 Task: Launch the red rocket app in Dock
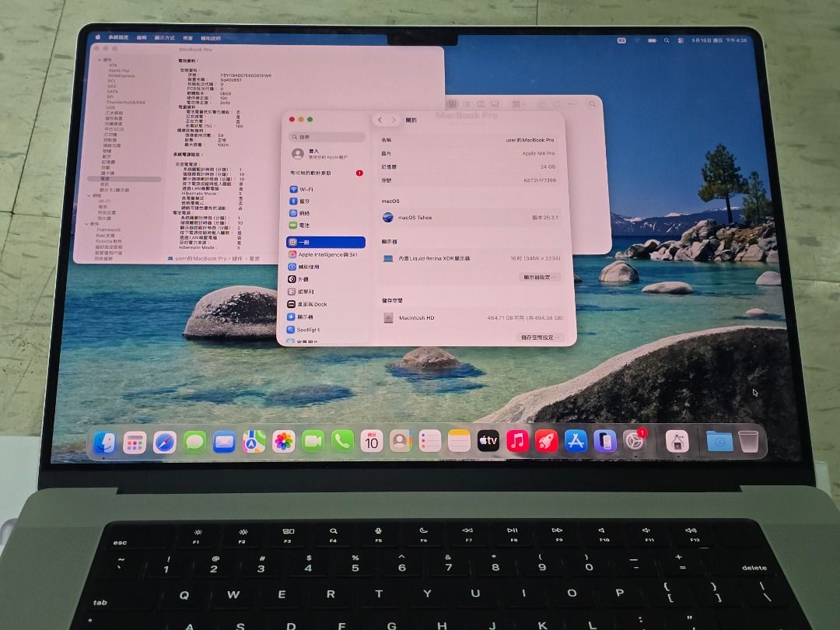tap(547, 442)
